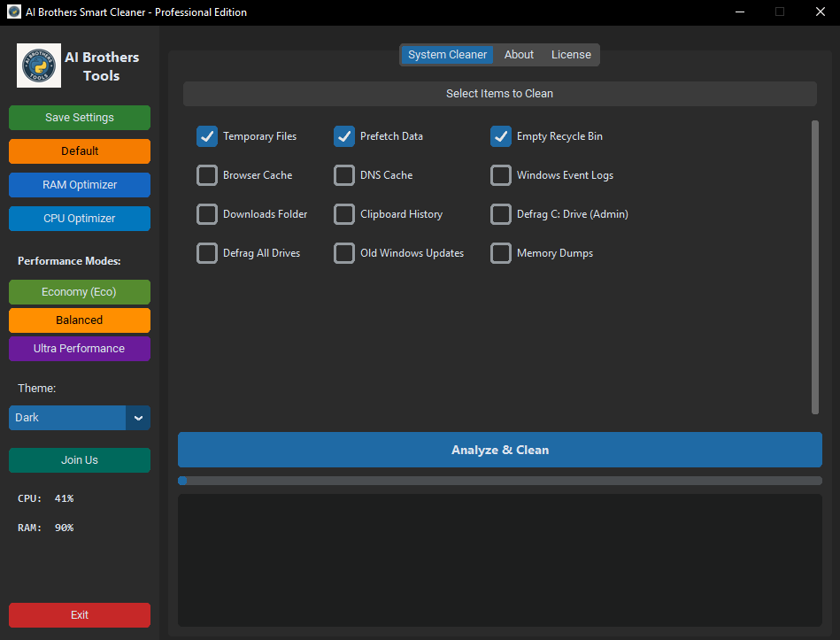
Task: Click the Save Settings button
Action: tap(80, 118)
